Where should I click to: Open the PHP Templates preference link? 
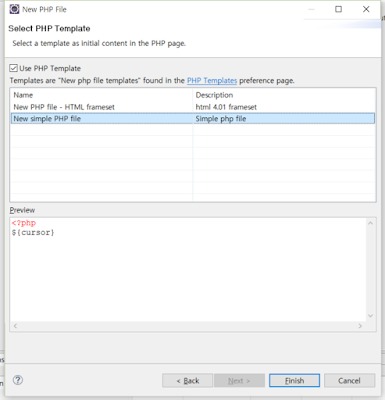coord(212,81)
